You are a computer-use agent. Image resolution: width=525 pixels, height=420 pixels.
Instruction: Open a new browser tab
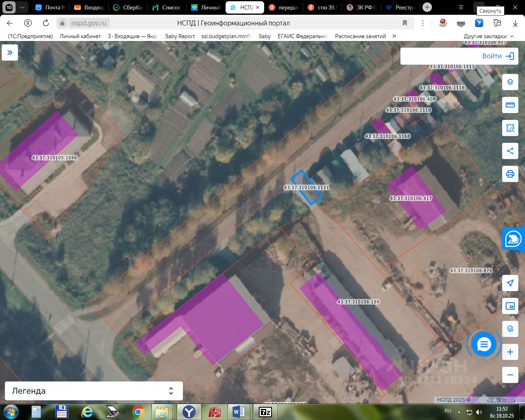[427, 7]
